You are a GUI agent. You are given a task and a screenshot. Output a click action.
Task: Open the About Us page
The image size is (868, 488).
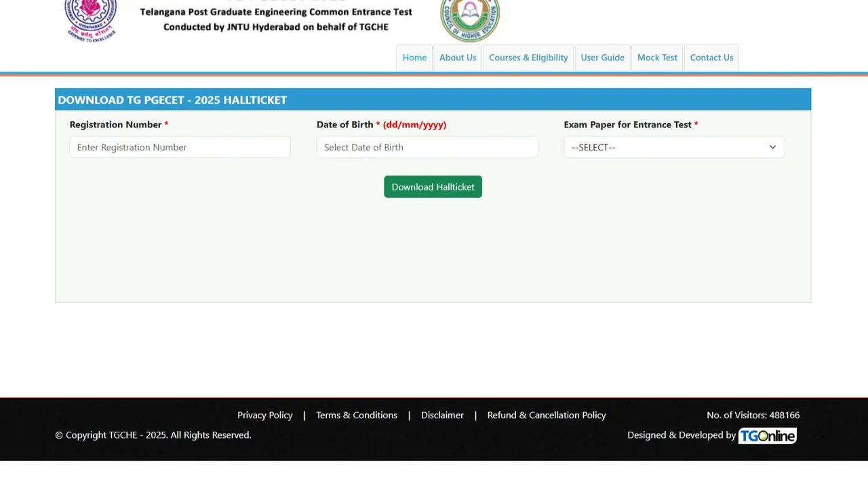[458, 58]
